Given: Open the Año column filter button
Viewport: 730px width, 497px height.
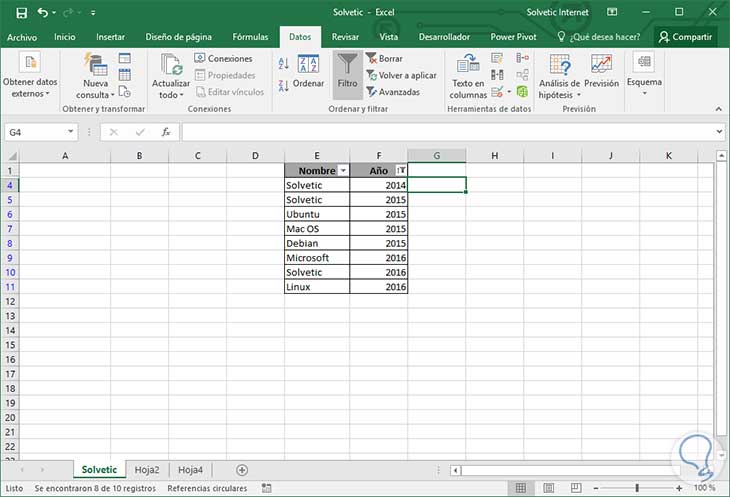Looking at the screenshot, I should 401,171.
